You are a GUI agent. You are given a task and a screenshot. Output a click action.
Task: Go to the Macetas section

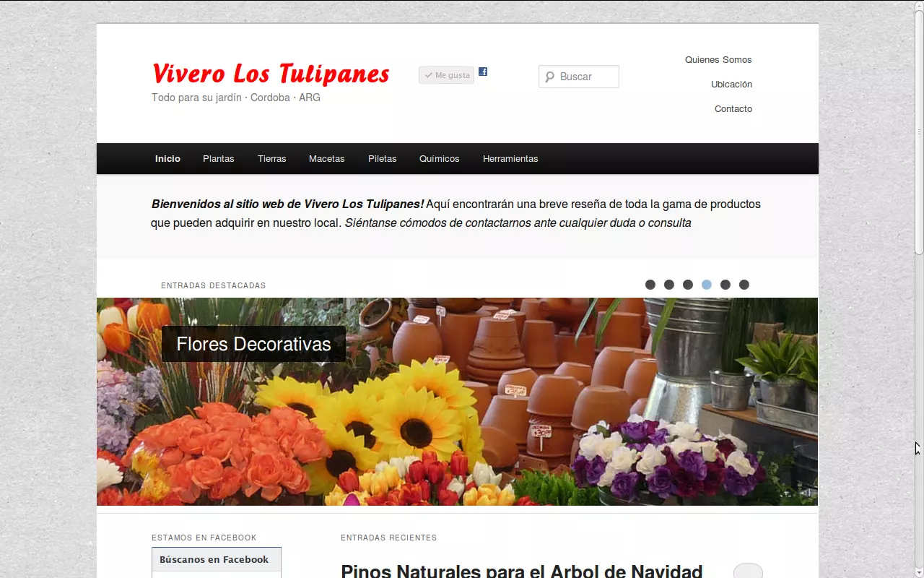[326, 159]
